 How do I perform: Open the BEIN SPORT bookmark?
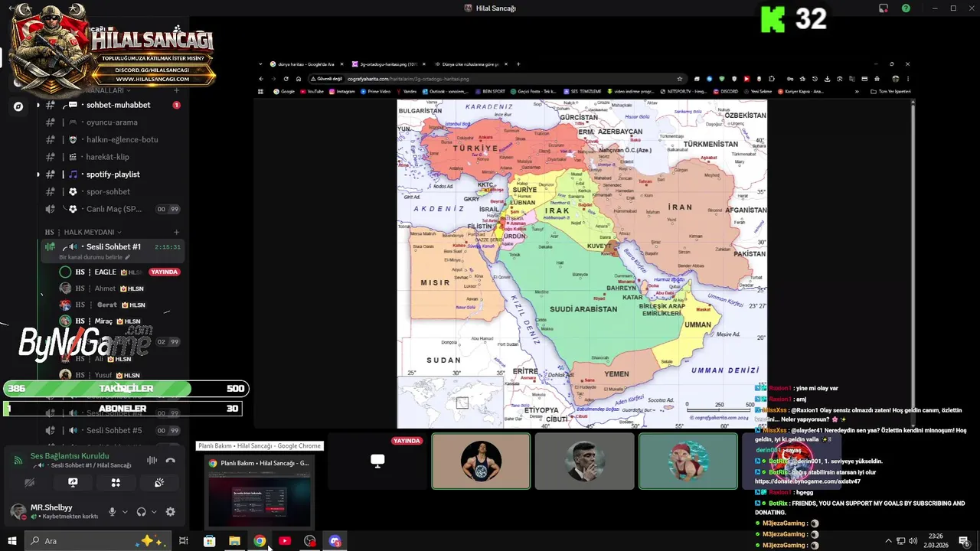[x=490, y=91]
